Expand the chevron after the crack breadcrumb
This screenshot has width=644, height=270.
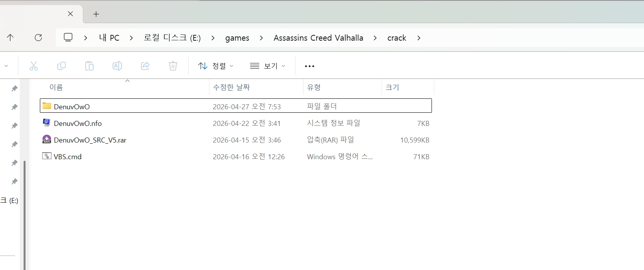click(x=419, y=38)
